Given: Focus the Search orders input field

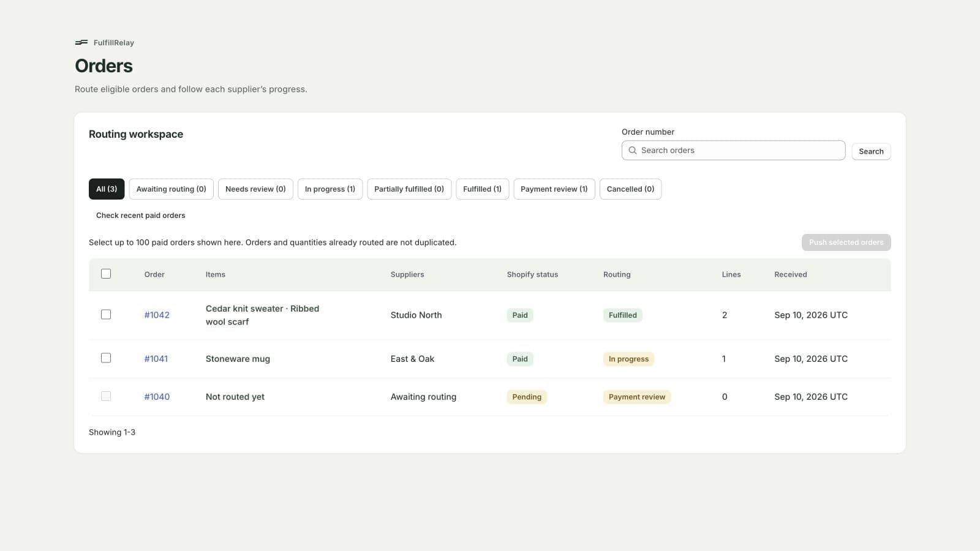Looking at the screenshot, I should (733, 151).
